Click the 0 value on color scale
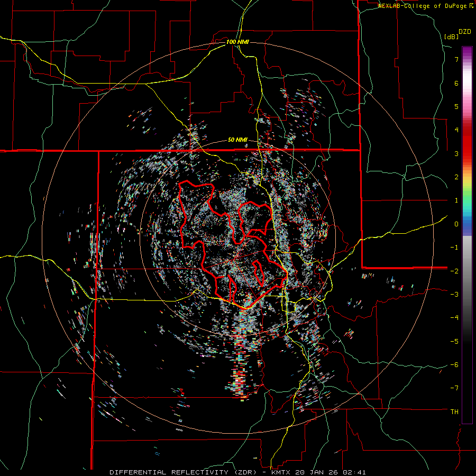This screenshot has height=476, width=476. point(456,224)
